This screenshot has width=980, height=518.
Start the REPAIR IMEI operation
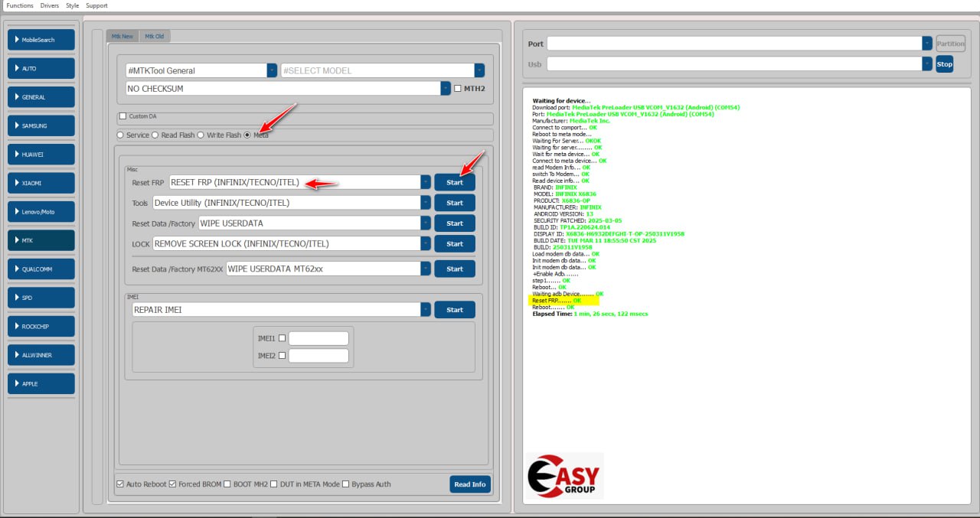coord(455,310)
